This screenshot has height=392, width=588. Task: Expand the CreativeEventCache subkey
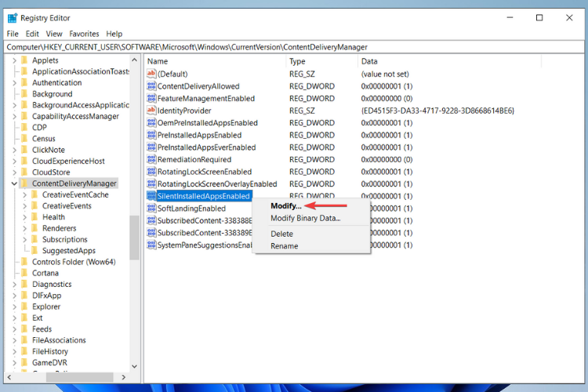[25, 194]
